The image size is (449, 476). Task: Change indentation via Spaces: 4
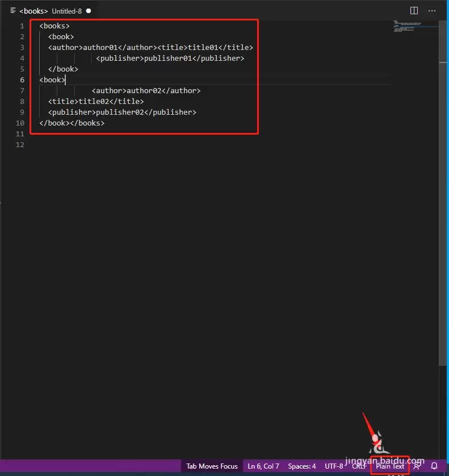(x=302, y=466)
